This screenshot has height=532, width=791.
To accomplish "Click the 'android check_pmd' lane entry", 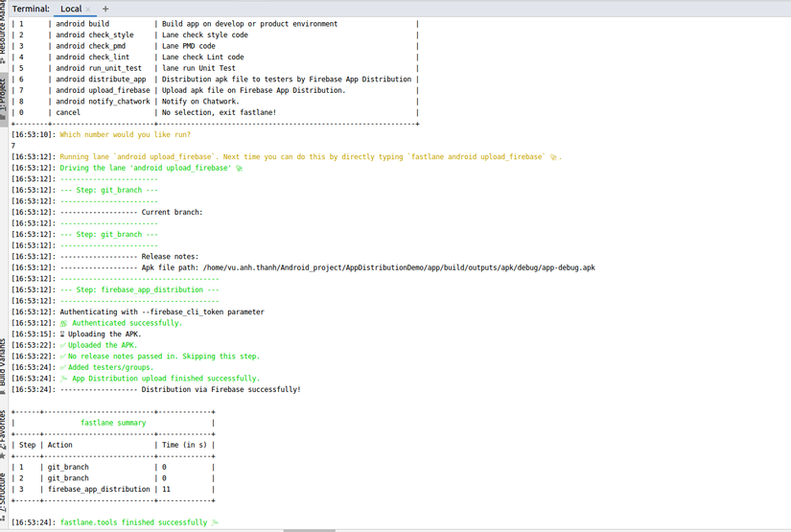I will 90,46.
